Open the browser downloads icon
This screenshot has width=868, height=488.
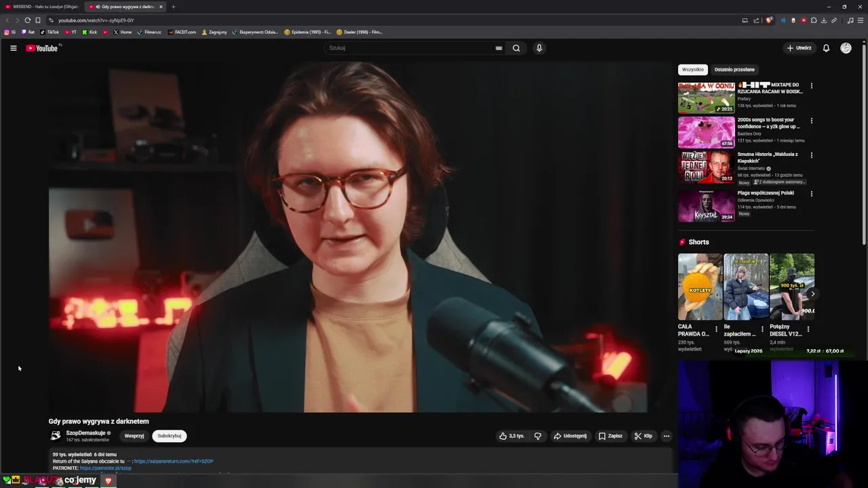point(824,20)
